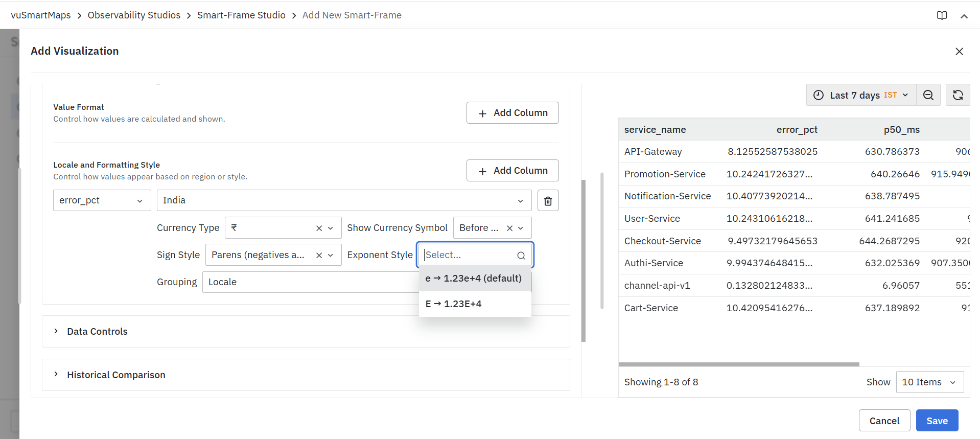Close the Add Visualization panel

959,51
